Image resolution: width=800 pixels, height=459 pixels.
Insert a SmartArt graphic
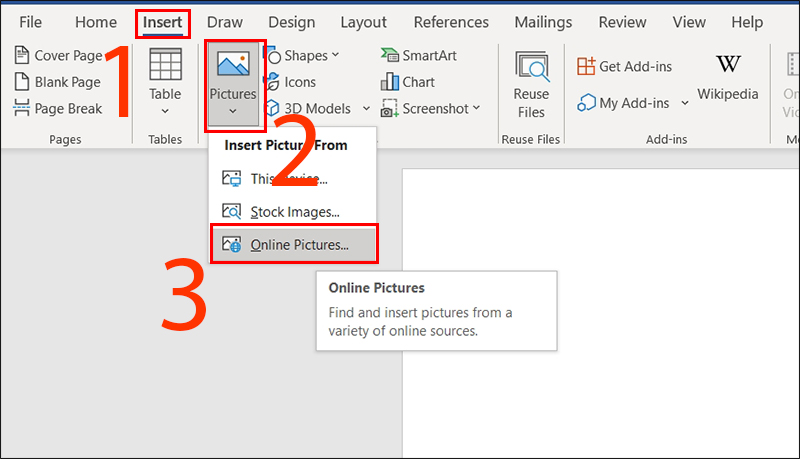point(418,56)
